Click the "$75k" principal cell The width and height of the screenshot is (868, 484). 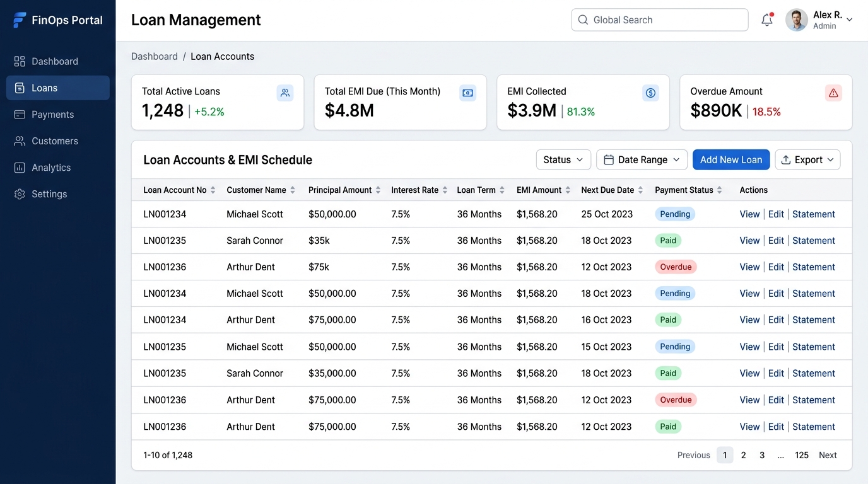pyautogui.click(x=319, y=267)
